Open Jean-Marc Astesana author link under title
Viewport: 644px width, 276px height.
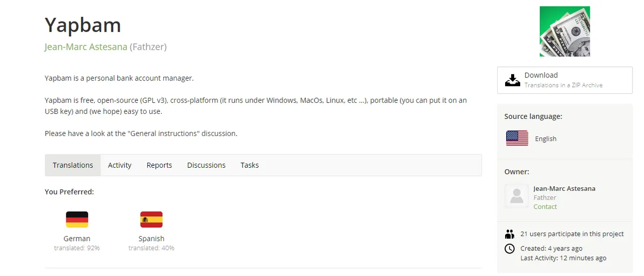coord(86,47)
